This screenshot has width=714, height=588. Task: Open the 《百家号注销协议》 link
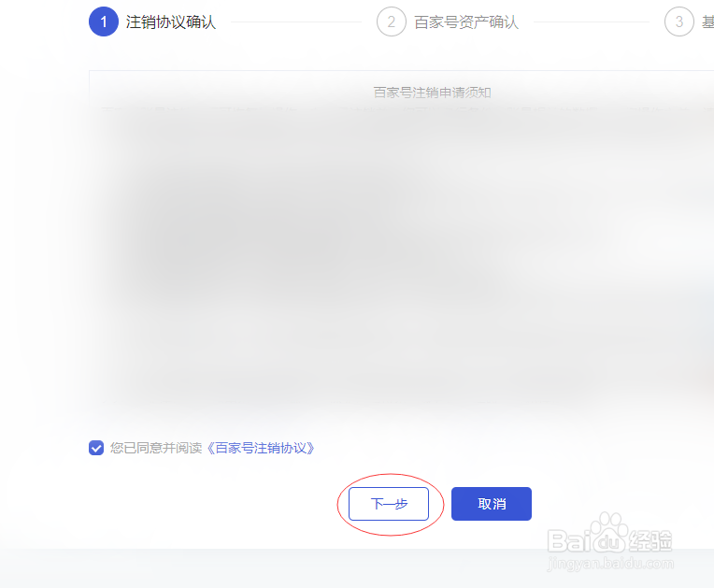[x=260, y=448]
